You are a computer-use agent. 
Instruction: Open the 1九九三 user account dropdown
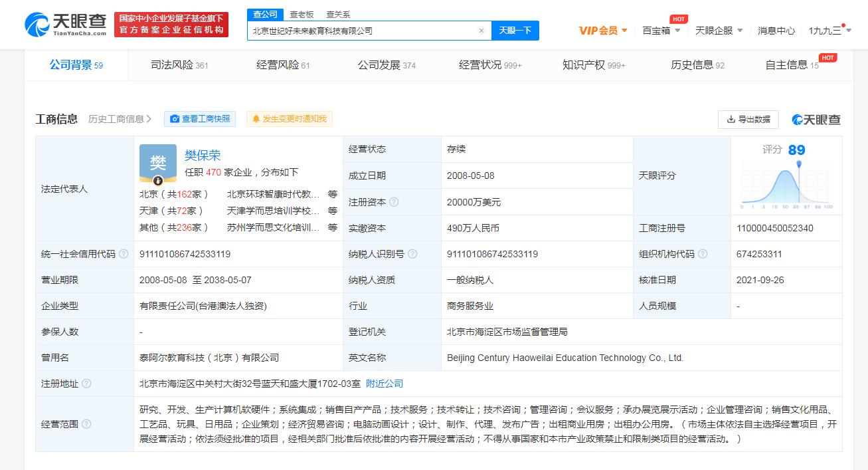coord(829,31)
